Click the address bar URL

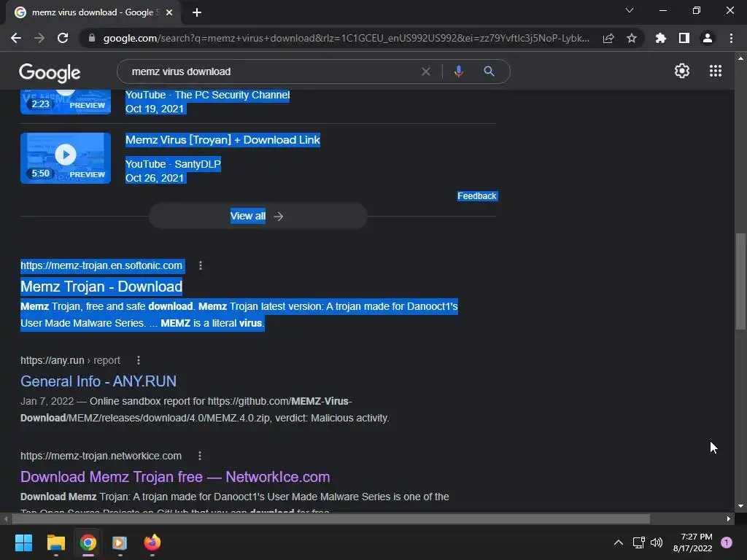pos(347,38)
